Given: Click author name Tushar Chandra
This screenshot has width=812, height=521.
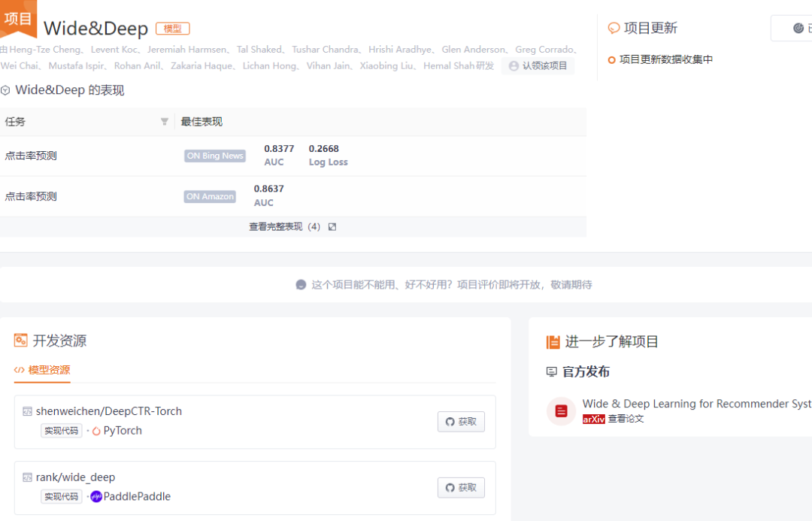Looking at the screenshot, I should pyautogui.click(x=325, y=50).
